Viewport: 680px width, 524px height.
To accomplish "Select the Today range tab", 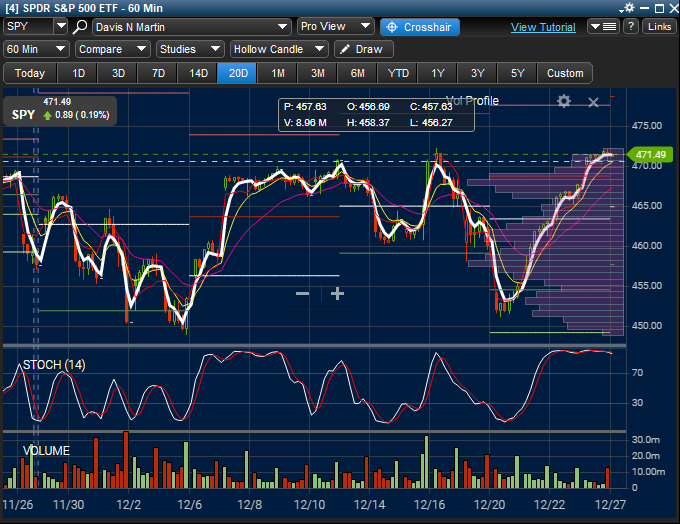I will (30, 73).
